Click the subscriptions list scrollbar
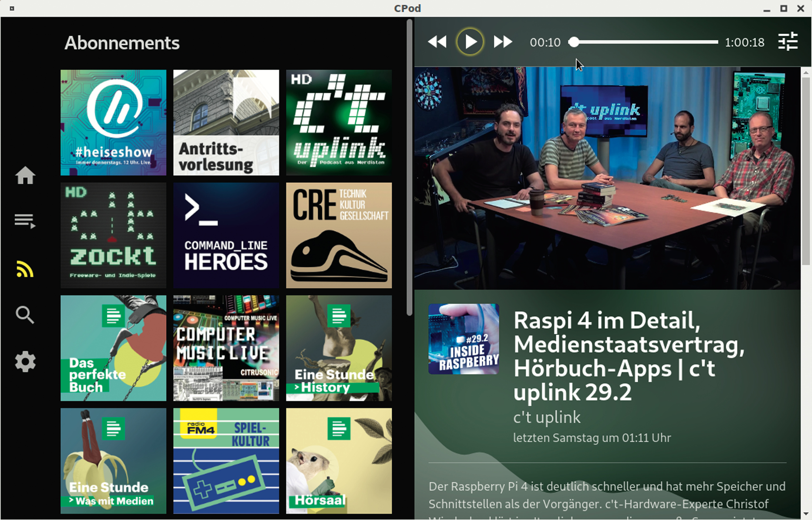The image size is (812, 520). tap(409, 167)
